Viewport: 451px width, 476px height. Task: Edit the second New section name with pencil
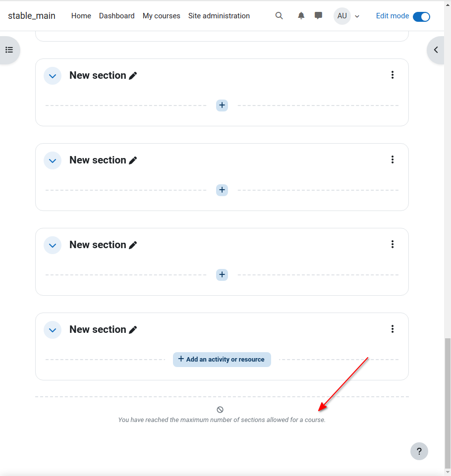pos(133,160)
